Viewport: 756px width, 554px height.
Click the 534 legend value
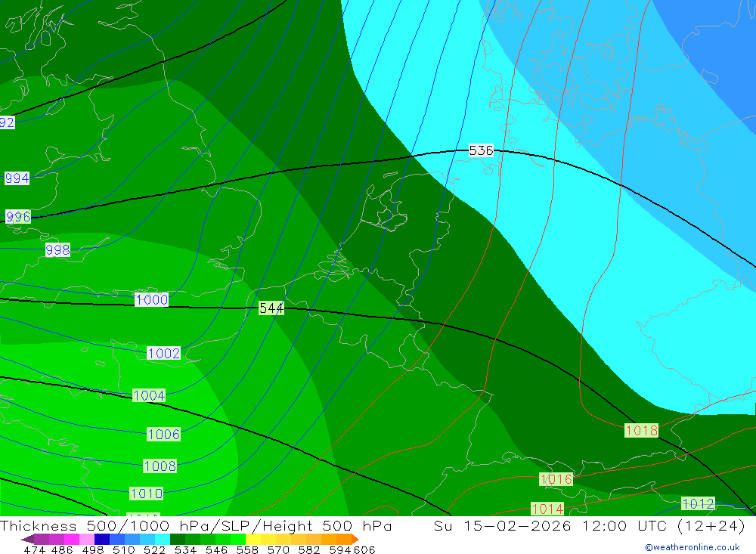click(x=185, y=549)
